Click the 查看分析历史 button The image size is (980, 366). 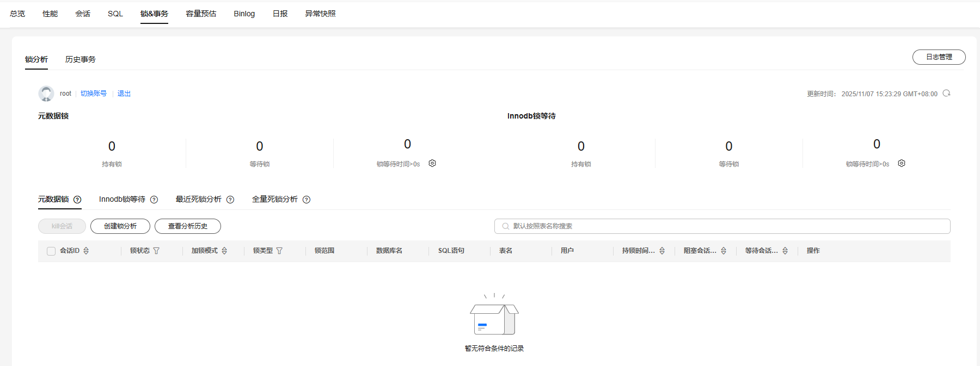point(188,226)
